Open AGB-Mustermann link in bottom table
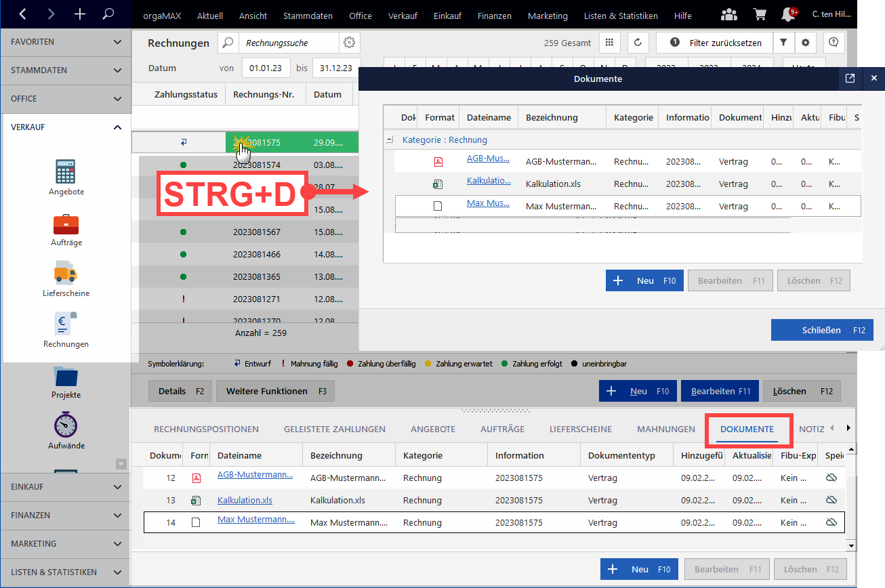885x588 pixels. click(x=255, y=475)
